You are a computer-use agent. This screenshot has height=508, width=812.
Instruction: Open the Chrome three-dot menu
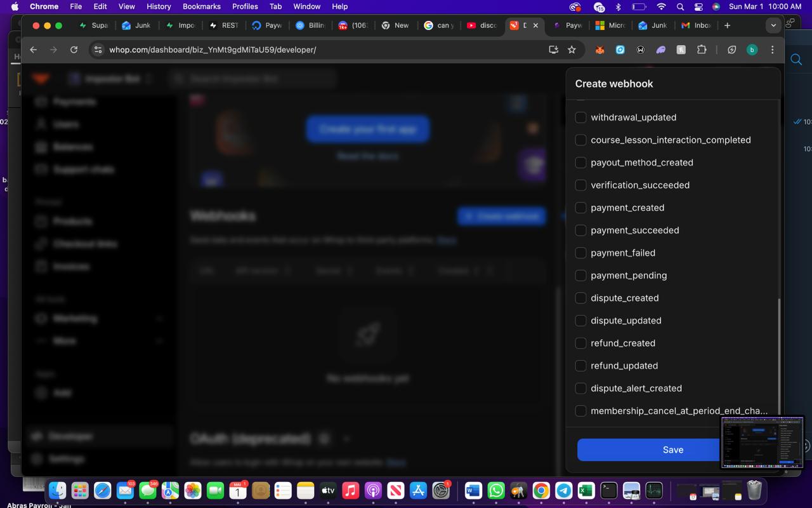point(772,50)
